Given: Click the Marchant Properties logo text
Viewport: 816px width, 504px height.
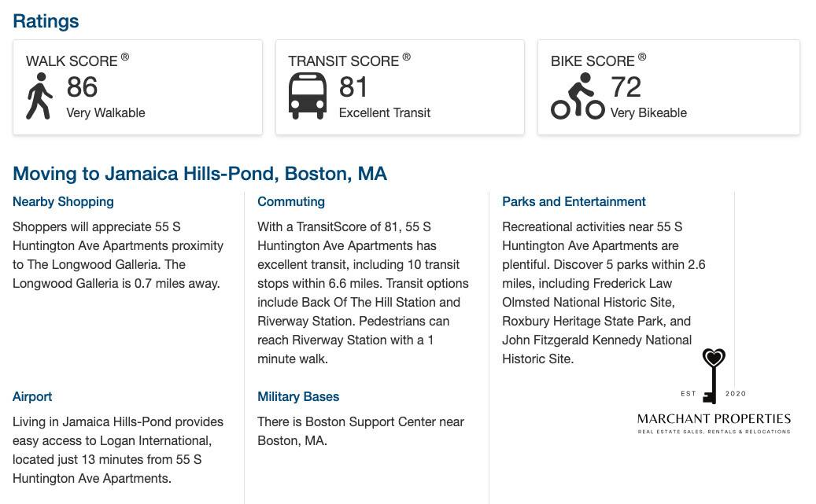Looking at the screenshot, I should click(714, 419).
